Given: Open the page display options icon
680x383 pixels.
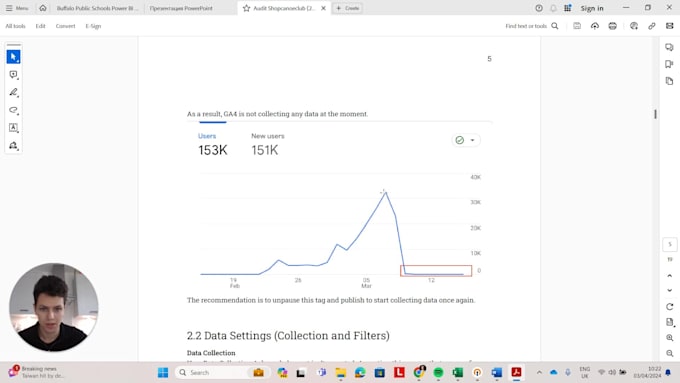Looking at the screenshot, I should [670, 322].
